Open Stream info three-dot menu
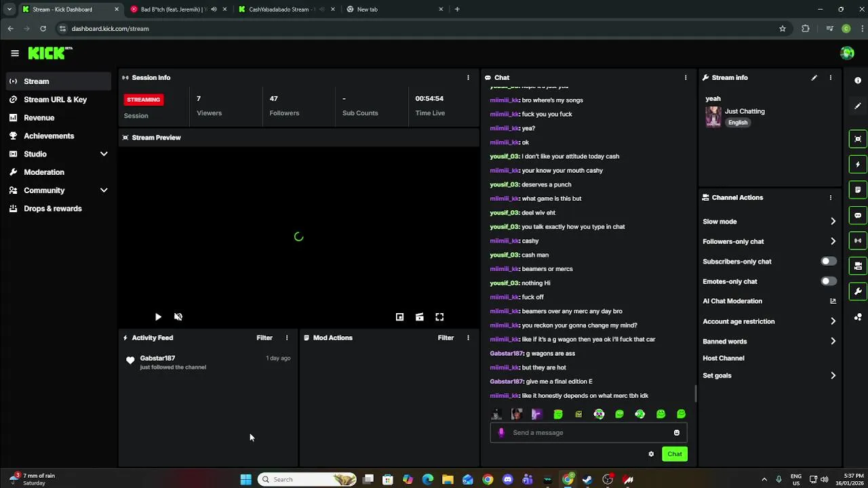868x488 pixels. [x=830, y=77]
